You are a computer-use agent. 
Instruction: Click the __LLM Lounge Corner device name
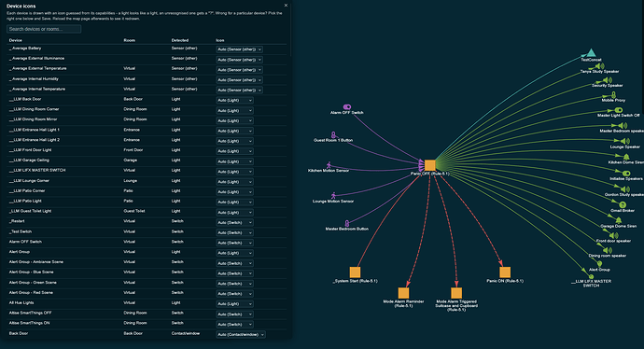pyautogui.click(x=29, y=181)
